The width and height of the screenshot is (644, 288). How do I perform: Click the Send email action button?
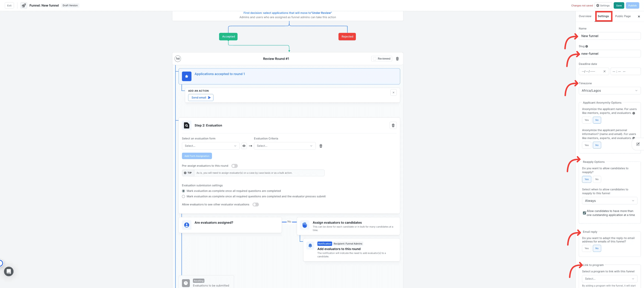click(x=201, y=97)
